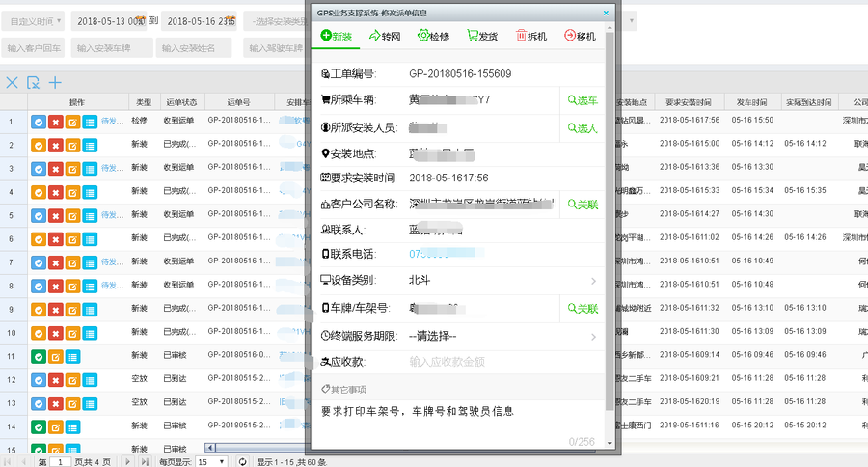The image size is (868, 467).
Task: Click the 应收款 amount input field
Action: (482, 362)
